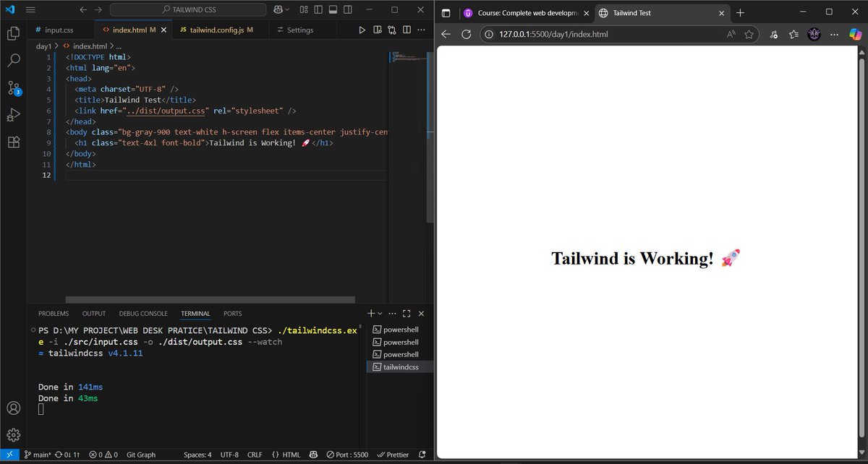
Task: Maximize the terminal panel size
Action: click(407, 314)
